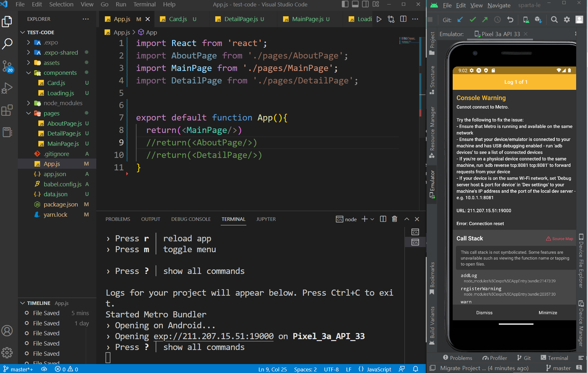Open the Navigate menu in Android Studio
The image size is (588, 373).
(x=499, y=5)
